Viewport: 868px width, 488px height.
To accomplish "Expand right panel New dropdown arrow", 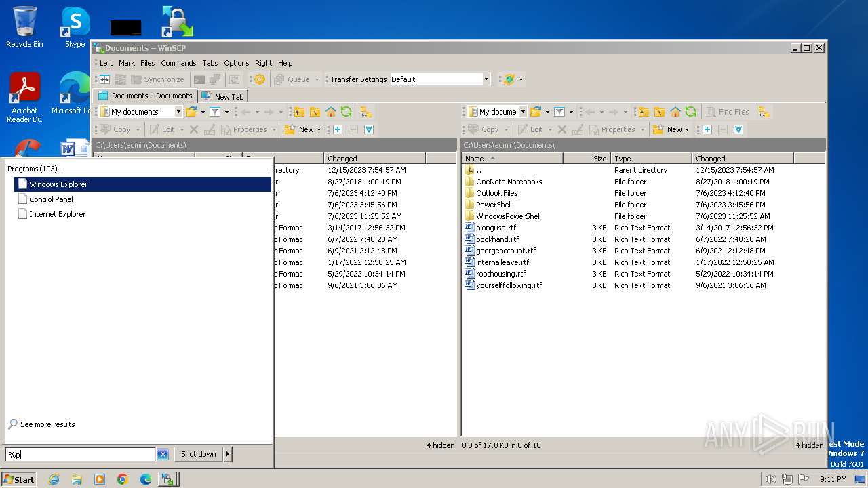I will 688,129.
